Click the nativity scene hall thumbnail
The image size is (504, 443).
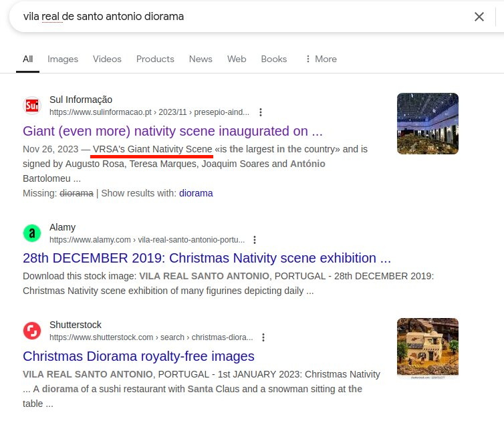tap(427, 124)
